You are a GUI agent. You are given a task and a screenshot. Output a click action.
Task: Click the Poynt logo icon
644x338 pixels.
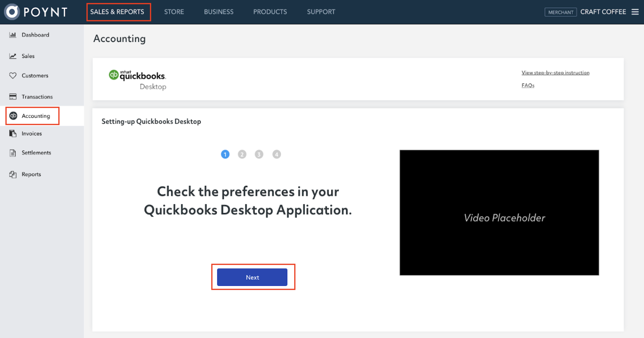click(x=12, y=12)
